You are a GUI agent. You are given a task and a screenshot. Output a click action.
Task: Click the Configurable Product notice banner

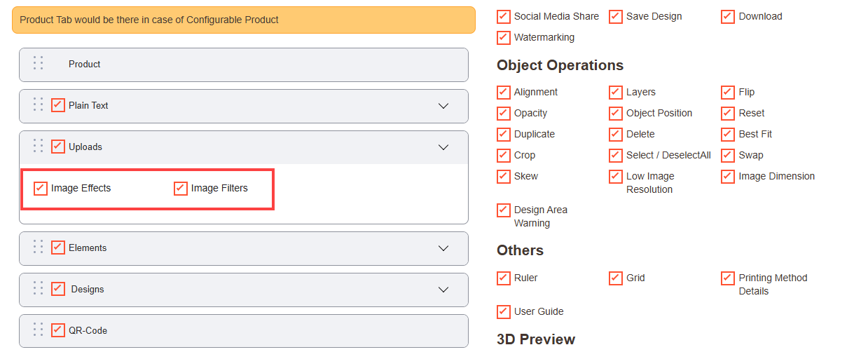coord(243,20)
